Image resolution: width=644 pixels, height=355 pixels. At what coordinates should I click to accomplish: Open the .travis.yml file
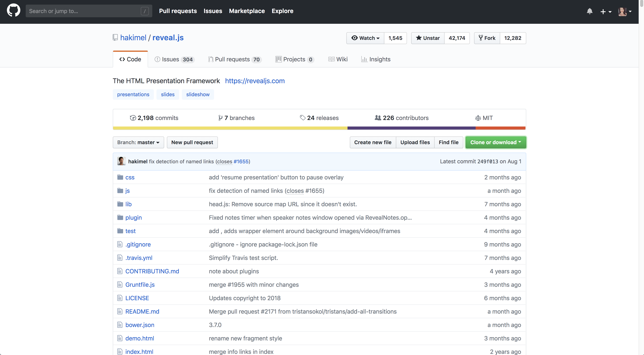[x=139, y=258]
